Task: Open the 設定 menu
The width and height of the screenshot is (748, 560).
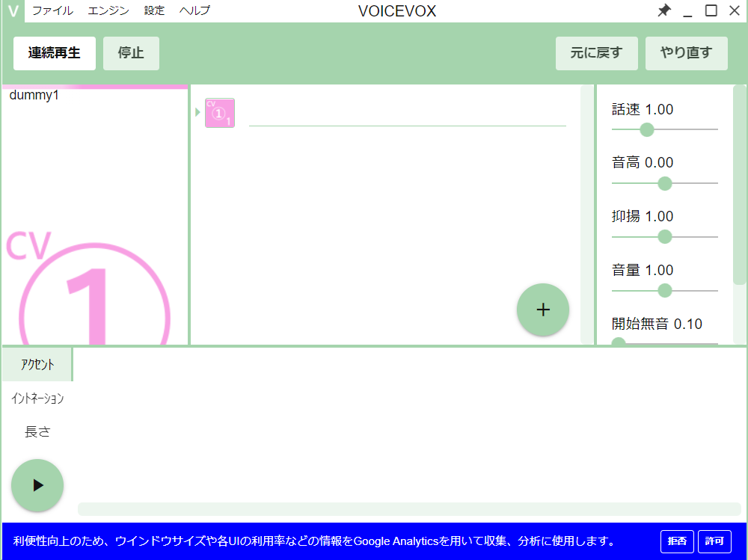Action: click(153, 10)
